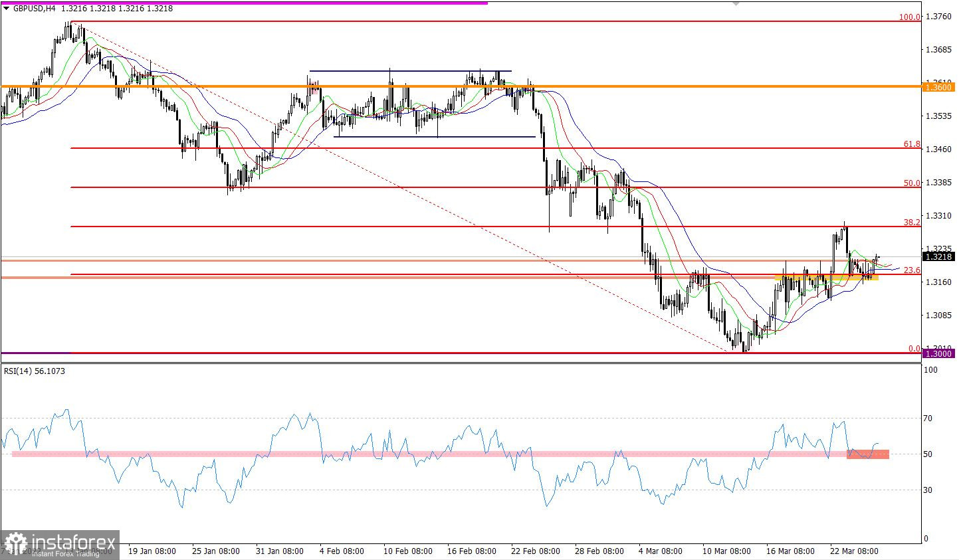The width and height of the screenshot is (959, 560).
Task: Click the 4 Feb 08:00 time label
Action: point(342,551)
